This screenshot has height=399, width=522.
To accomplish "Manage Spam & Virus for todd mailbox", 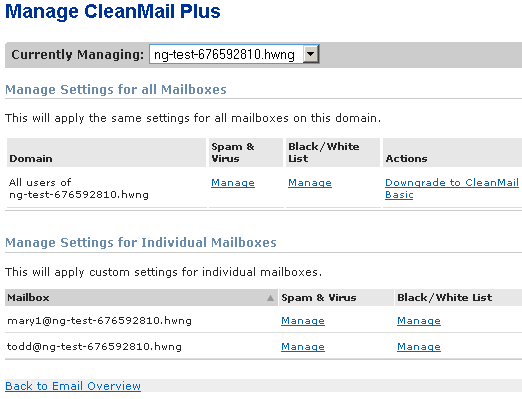I will 303,347.
